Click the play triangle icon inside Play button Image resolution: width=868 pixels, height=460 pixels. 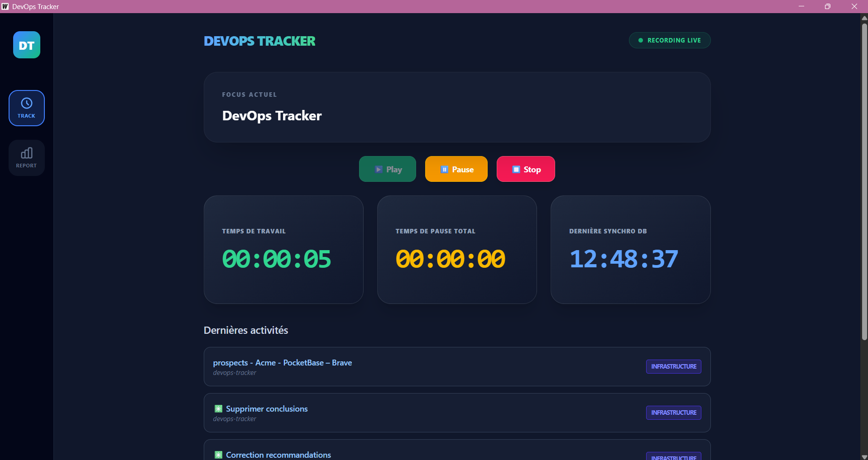379,169
